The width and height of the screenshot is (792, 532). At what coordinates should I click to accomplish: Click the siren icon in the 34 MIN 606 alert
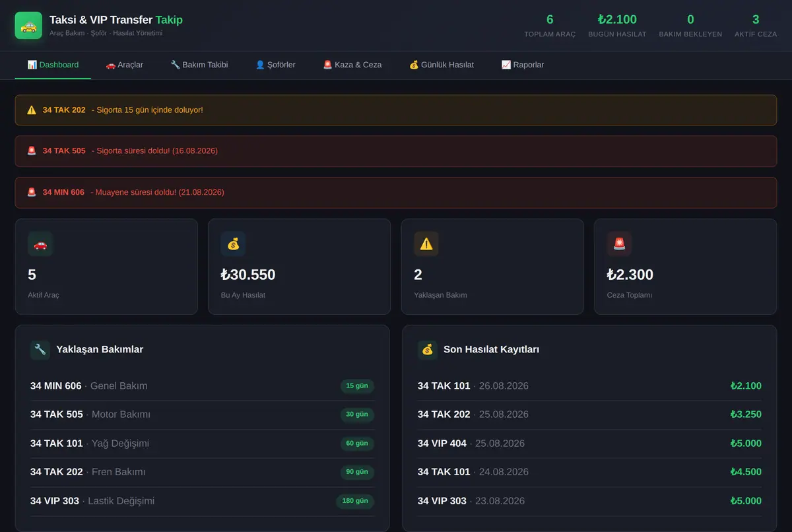(x=32, y=192)
